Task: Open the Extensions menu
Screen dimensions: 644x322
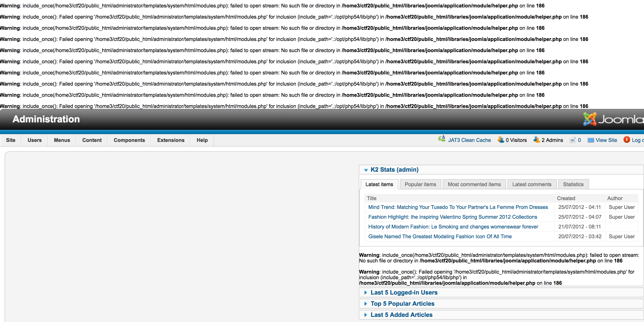Action: pos(171,140)
